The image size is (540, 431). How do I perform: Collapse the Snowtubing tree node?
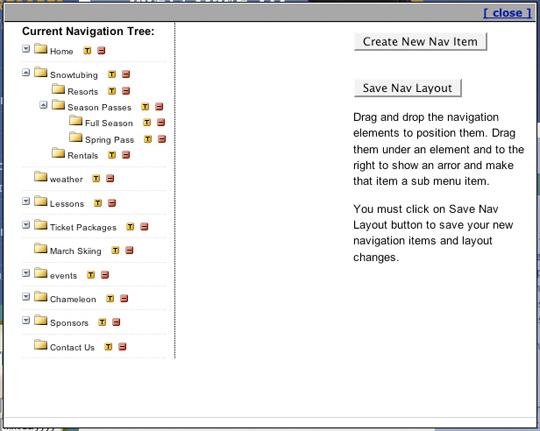pos(26,72)
